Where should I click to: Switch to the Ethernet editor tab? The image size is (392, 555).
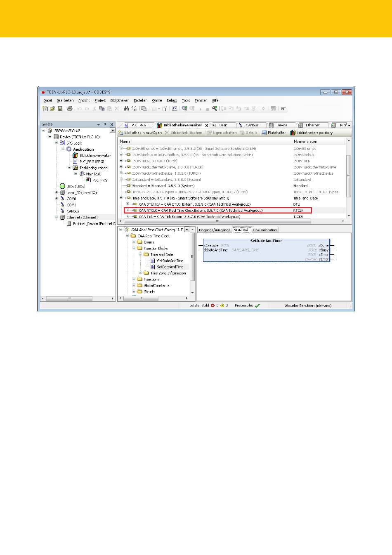[x=312, y=125]
